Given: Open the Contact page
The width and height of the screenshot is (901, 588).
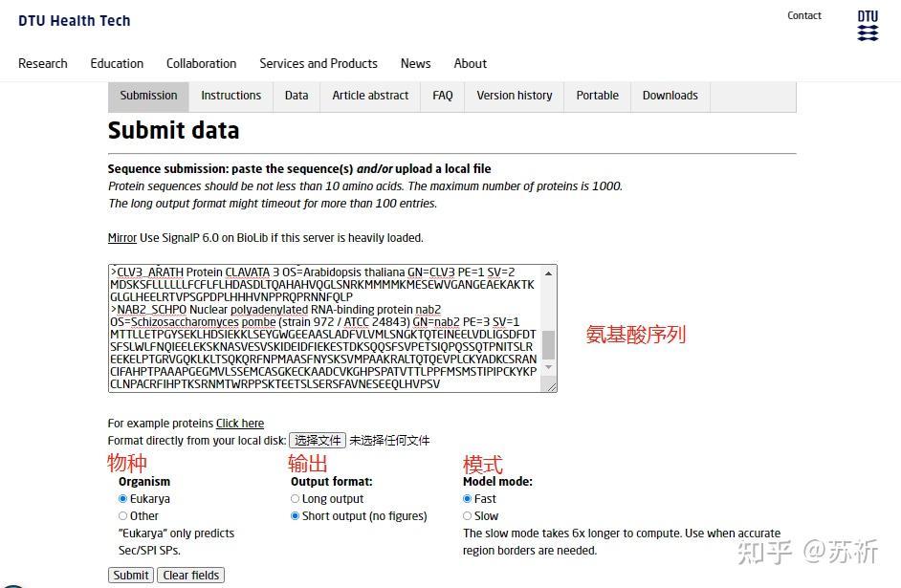Looking at the screenshot, I should (804, 15).
